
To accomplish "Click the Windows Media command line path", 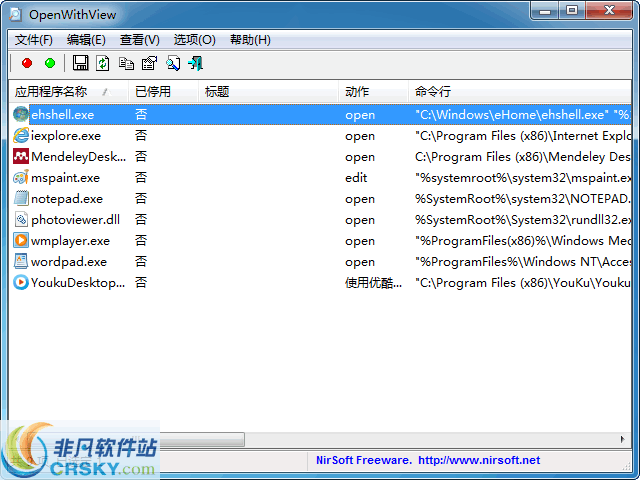I will 523,241.
